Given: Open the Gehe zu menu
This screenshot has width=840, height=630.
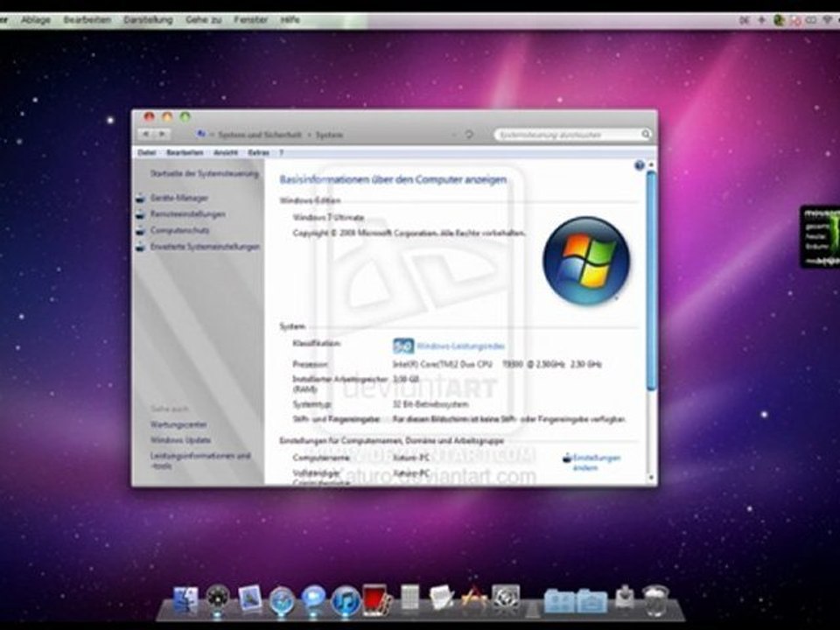Looking at the screenshot, I should click(x=204, y=20).
